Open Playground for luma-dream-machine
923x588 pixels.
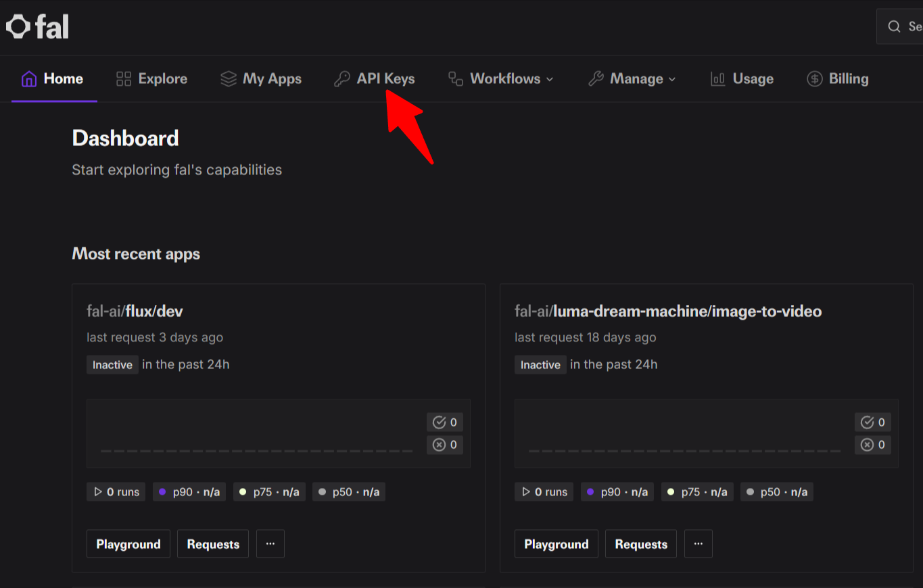pos(557,543)
